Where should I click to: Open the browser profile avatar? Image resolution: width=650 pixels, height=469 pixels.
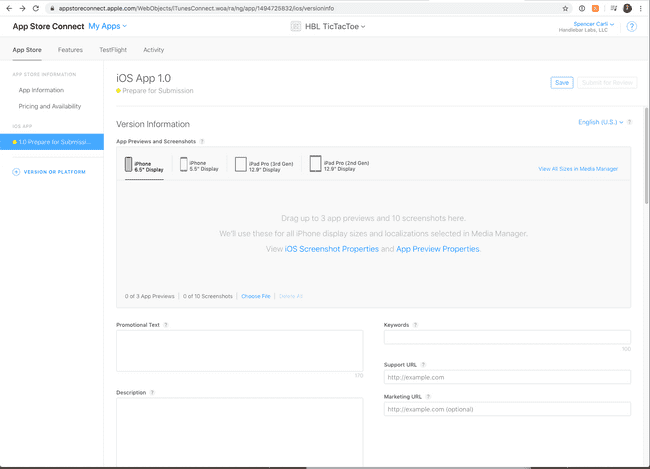[x=627, y=8]
